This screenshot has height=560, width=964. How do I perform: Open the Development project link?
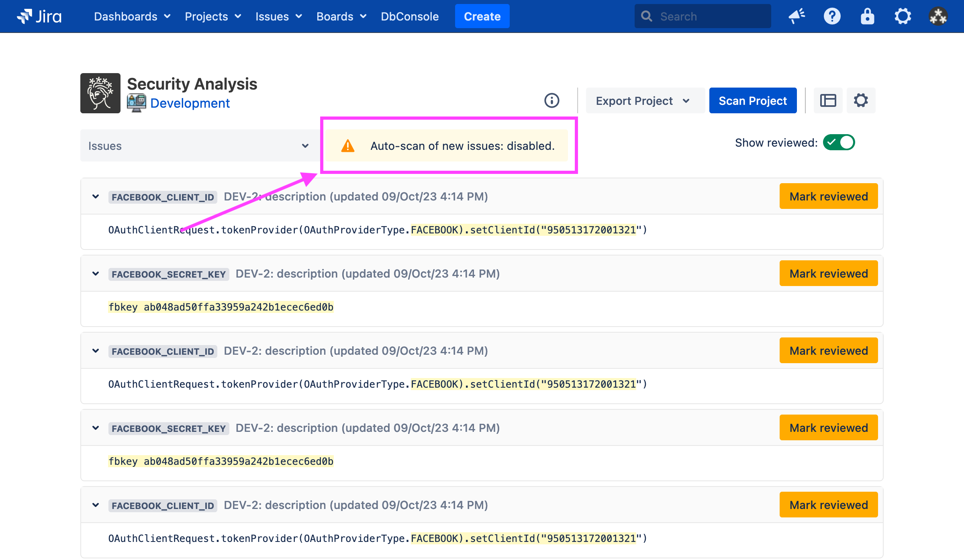[x=190, y=103]
